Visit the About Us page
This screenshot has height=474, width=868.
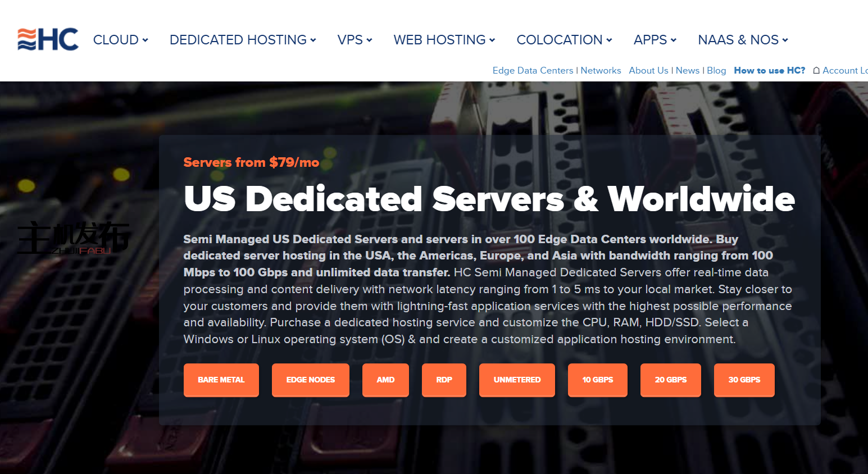click(648, 71)
